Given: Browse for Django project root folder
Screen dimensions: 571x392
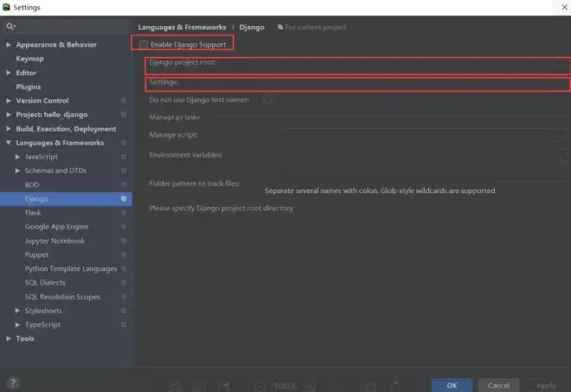Looking at the screenshot, I should (560, 65).
